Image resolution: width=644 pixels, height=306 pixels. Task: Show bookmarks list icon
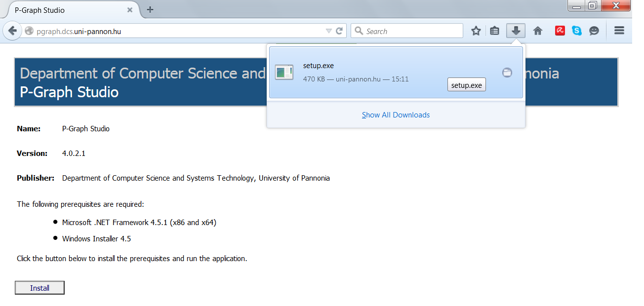point(494,31)
